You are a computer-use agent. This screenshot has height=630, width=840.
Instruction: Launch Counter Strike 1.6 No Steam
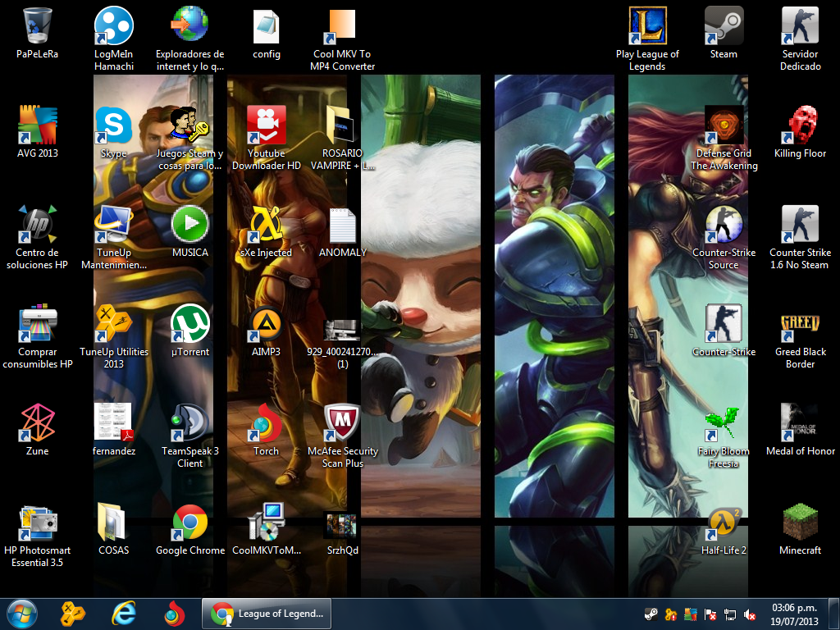[800, 224]
